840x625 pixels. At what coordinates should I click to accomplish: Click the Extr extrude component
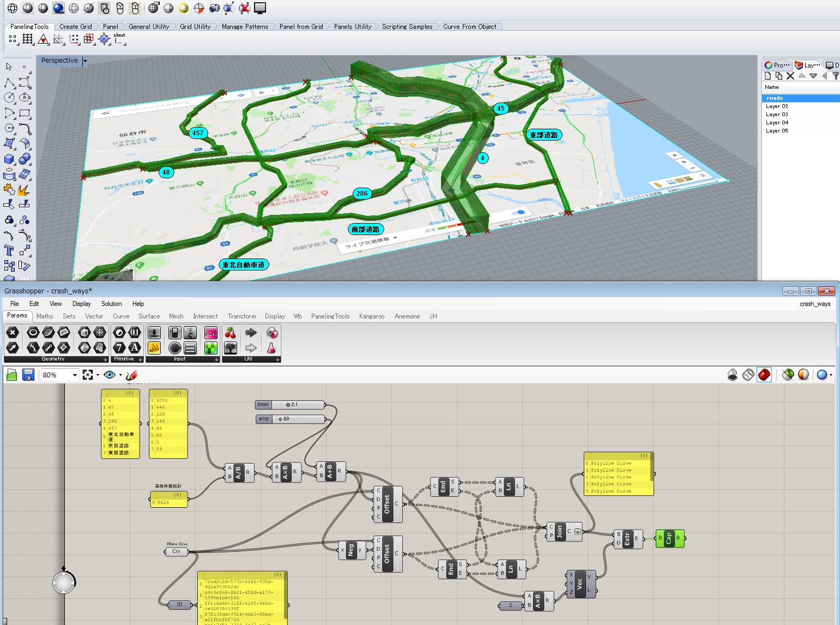point(627,539)
